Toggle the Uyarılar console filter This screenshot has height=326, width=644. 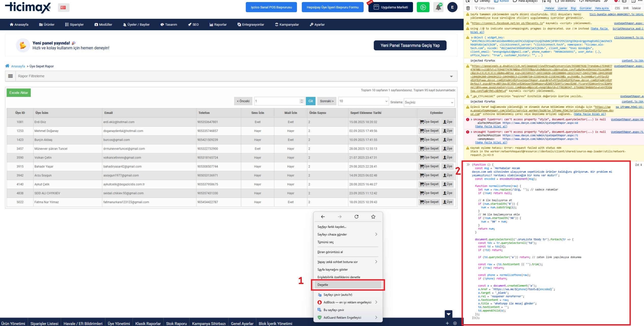[562, 8]
